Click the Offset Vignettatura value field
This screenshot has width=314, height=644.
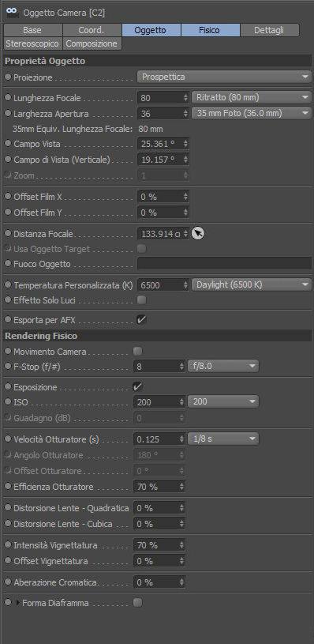tap(156, 560)
